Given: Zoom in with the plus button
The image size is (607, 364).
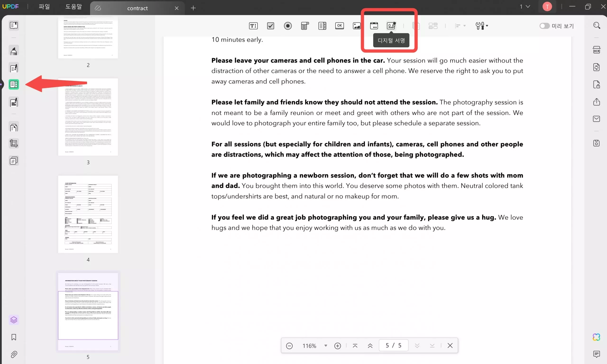Looking at the screenshot, I should coord(338,346).
